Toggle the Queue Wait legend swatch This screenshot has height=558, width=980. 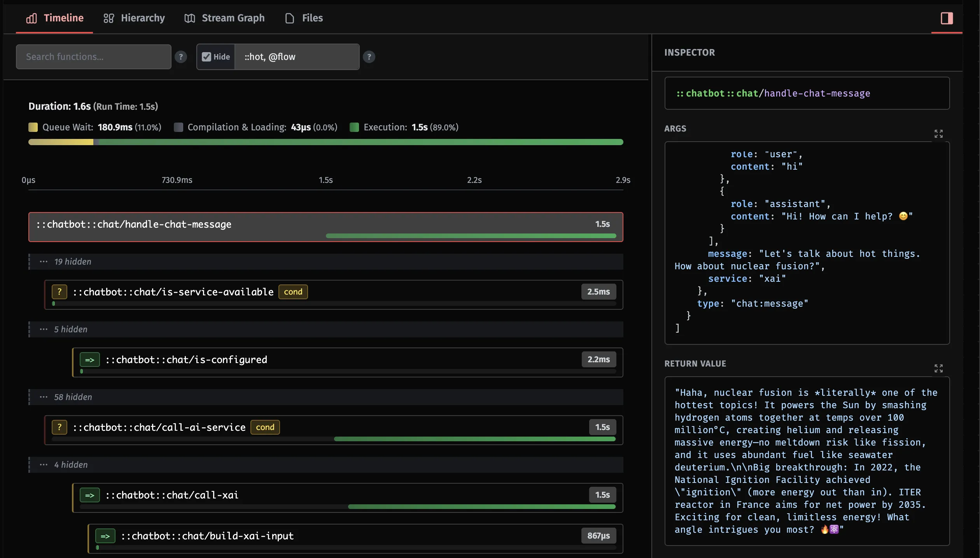pyautogui.click(x=33, y=127)
